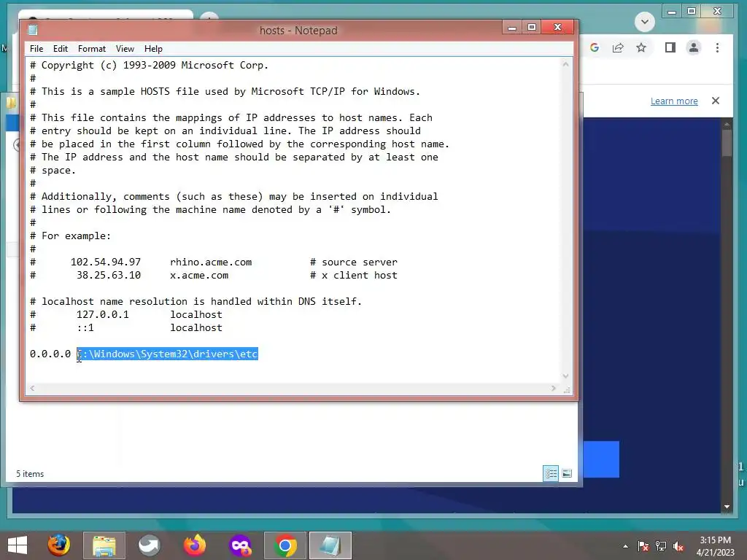The image size is (747, 560).
Task: Click the 5 items status text
Action: pos(30,474)
